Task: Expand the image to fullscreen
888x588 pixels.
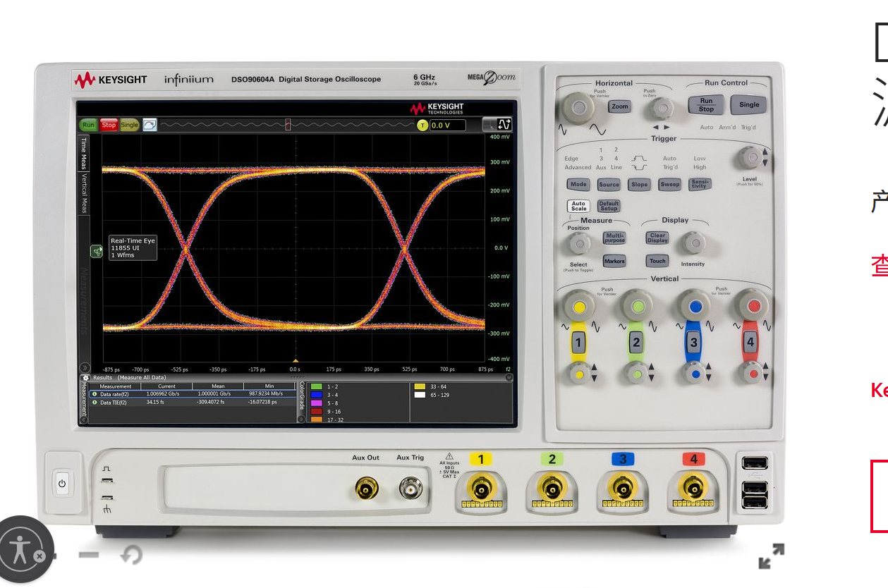Action: (x=771, y=556)
